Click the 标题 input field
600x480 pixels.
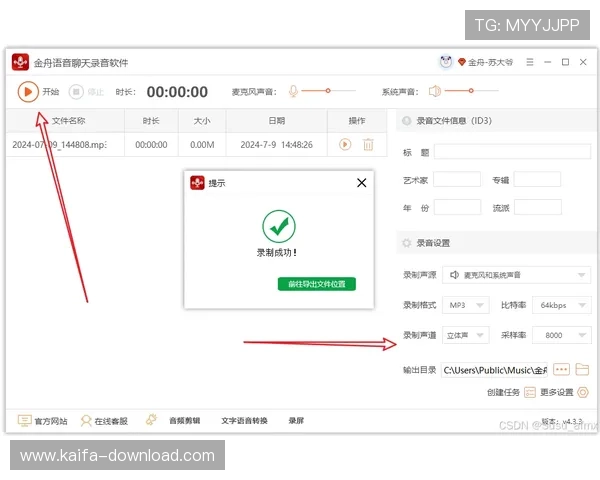coord(512,152)
